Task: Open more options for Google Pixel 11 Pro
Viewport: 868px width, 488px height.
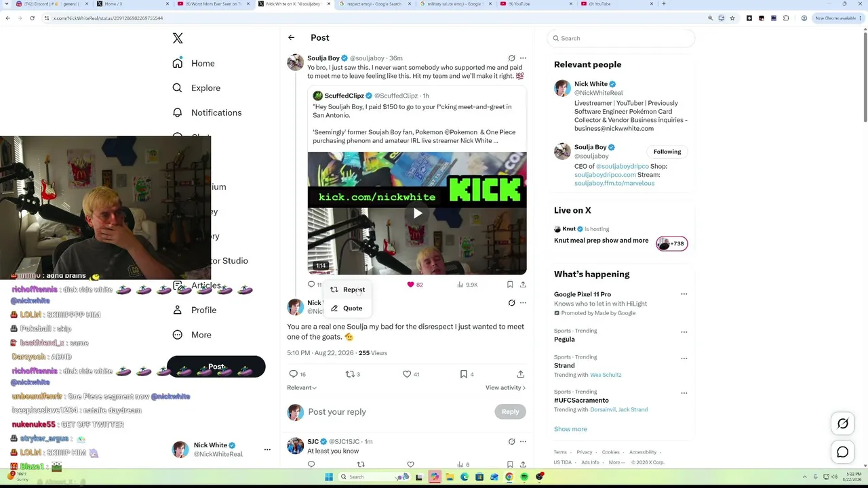Action: tap(684, 294)
